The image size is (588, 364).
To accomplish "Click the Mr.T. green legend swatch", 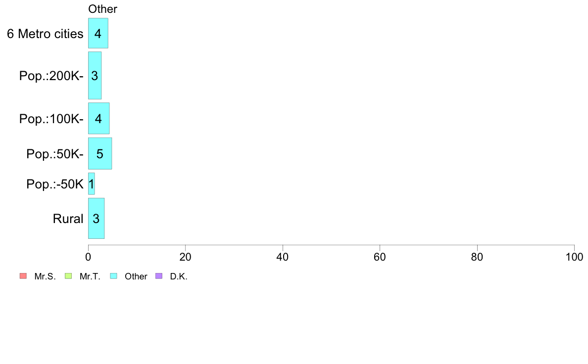I will point(68,276).
